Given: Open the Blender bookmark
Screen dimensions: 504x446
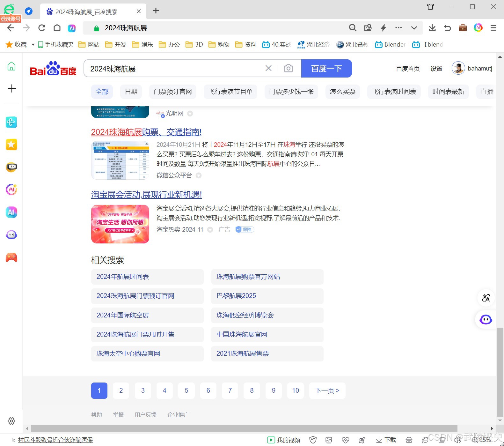Looking at the screenshot, I should point(390,45).
